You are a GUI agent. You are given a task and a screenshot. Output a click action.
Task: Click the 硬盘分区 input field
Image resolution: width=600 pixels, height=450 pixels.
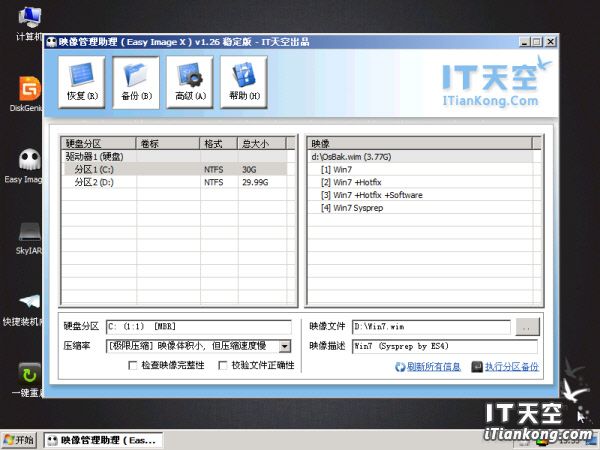tap(198, 327)
